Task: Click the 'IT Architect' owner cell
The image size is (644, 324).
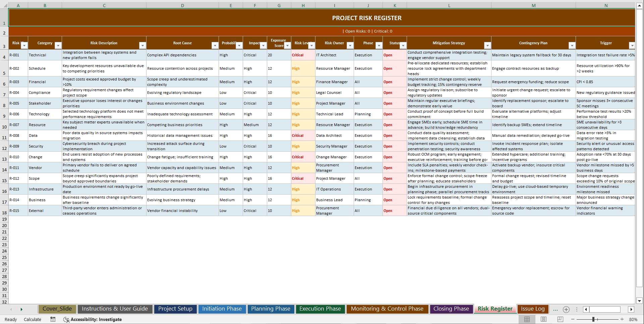Action: point(334,55)
